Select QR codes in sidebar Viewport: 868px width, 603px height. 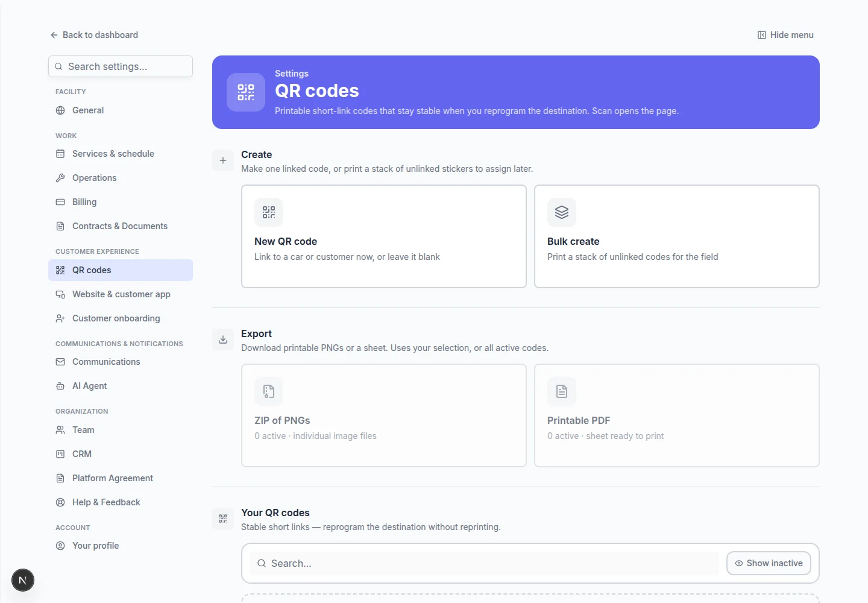pyautogui.click(x=121, y=270)
